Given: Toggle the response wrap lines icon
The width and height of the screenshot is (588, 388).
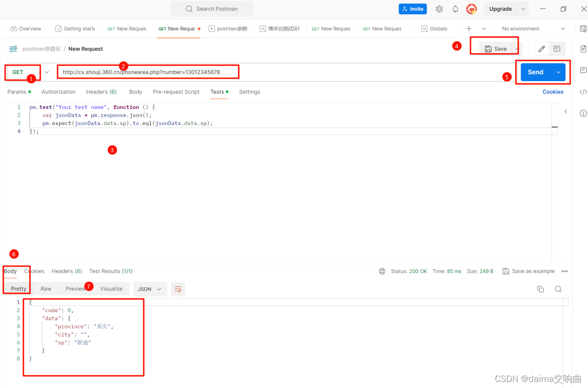Looking at the screenshot, I should pos(178,289).
